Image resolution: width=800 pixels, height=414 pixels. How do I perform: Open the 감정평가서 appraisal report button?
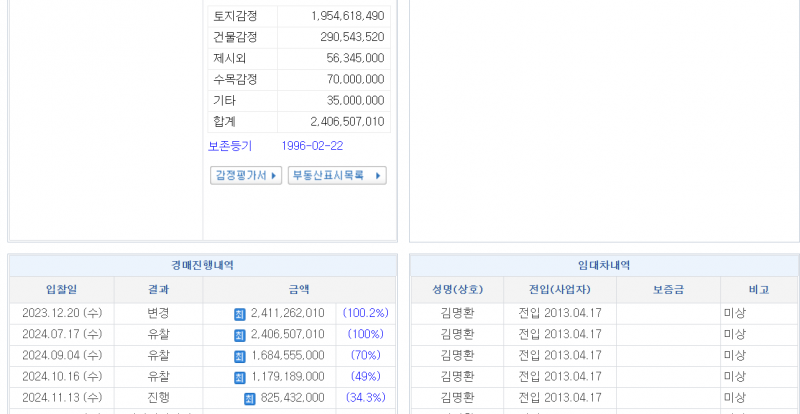tap(246, 176)
